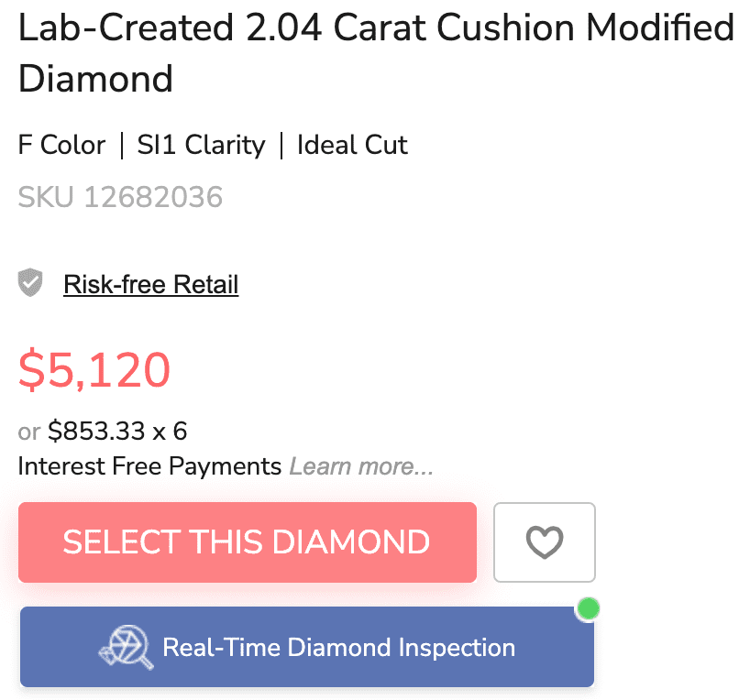Click the green online status dot
This screenshot has width=750, height=700.
[588, 608]
